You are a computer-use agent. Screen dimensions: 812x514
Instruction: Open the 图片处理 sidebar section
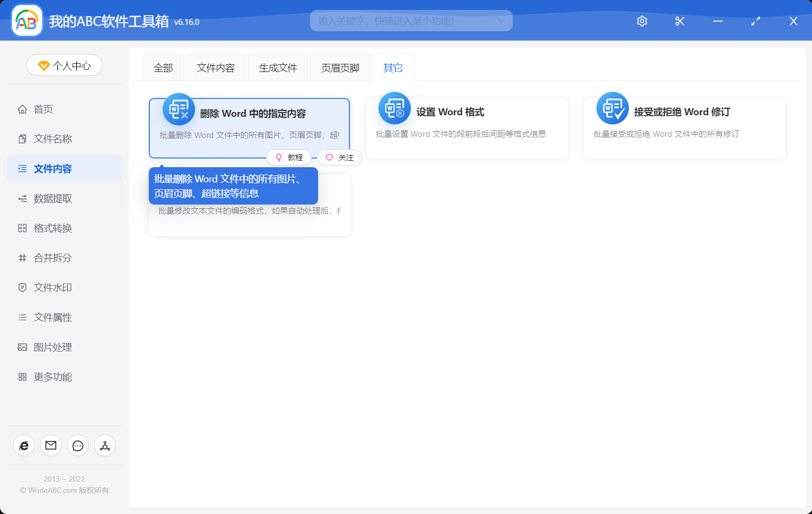52,347
